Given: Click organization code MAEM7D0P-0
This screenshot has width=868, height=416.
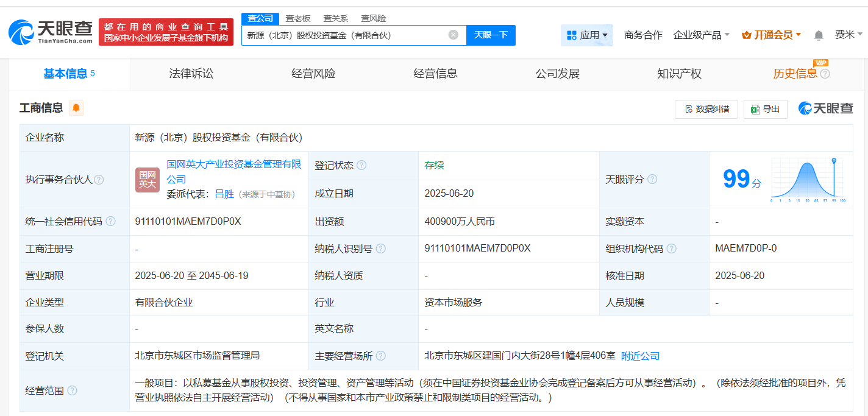Looking at the screenshot, I should [745, 249].
